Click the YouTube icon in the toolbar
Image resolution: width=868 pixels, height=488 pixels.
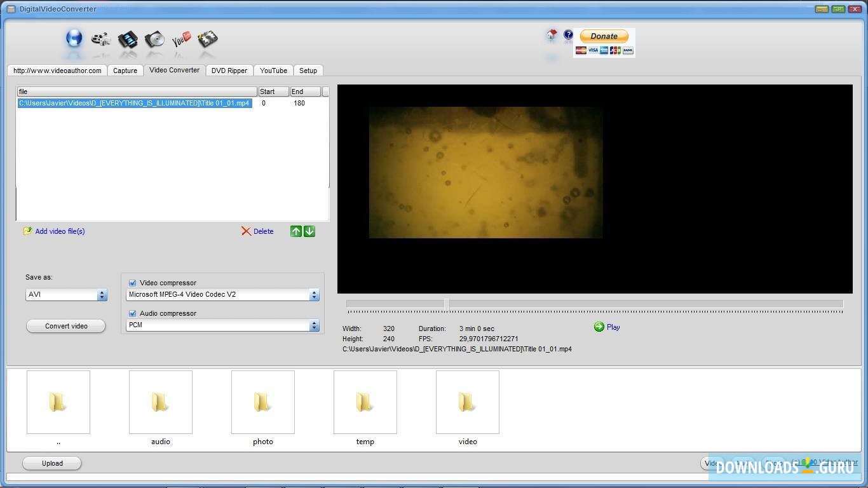coord(180,39)
